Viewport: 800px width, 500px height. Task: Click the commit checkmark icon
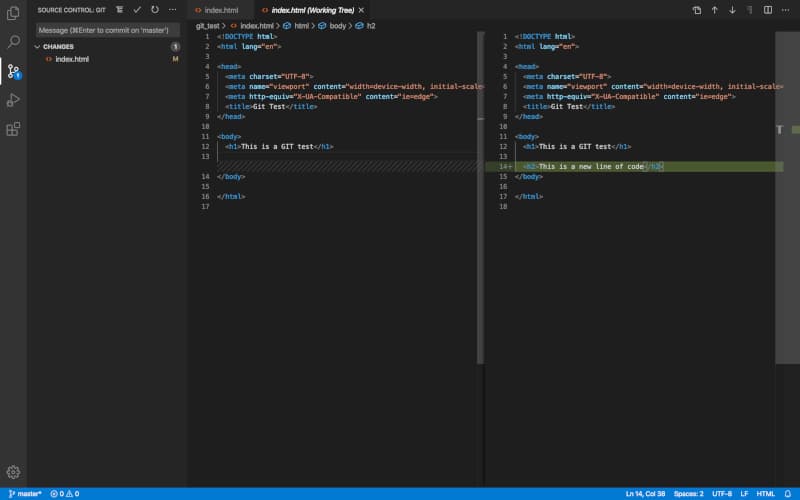click(x=137, y=10)
